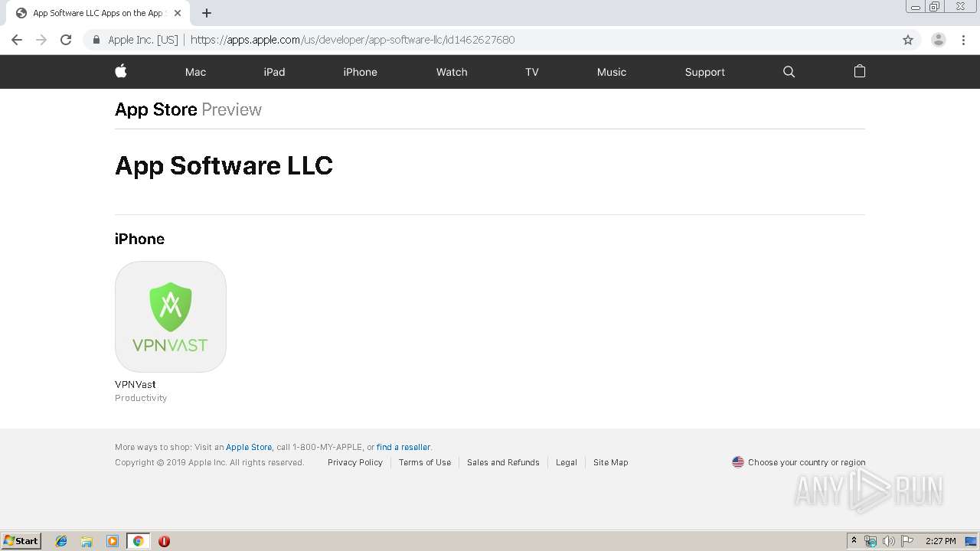Image resolution: width=980 pixels, height=551 pixels.
Task: Open the iPhone menu item
Action: (x=360, y=72)
